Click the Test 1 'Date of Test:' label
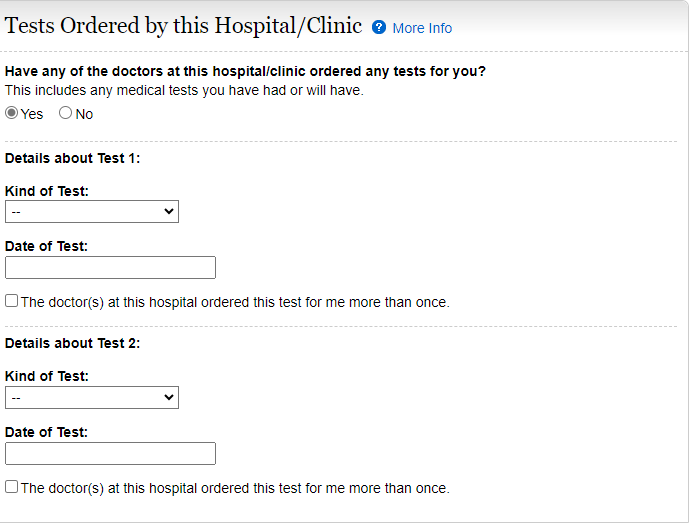 pyautogui.click(x=47, y=246)
